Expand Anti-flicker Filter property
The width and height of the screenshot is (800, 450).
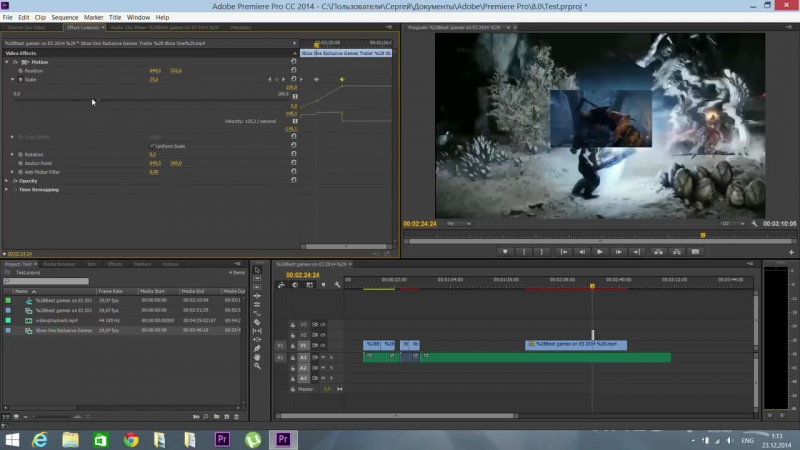click(x=13, y=172)
